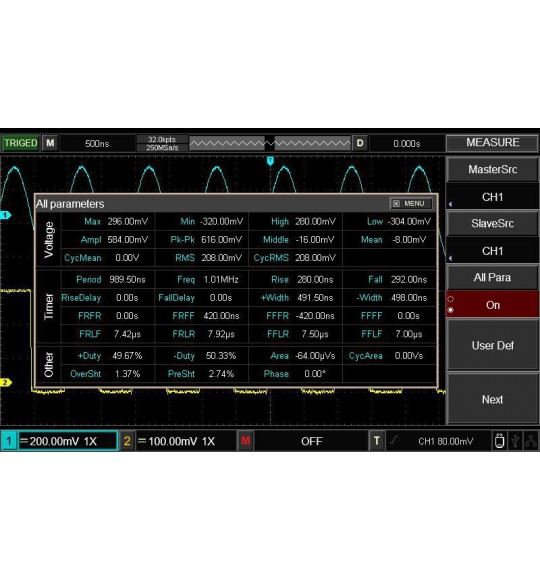Open the MasterSrc menu item
540x580 pixels.
click(493, 169)
